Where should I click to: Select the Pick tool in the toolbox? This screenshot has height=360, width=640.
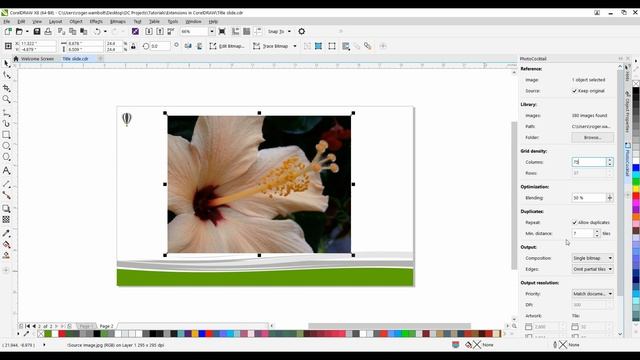click(x=7, y=64)
